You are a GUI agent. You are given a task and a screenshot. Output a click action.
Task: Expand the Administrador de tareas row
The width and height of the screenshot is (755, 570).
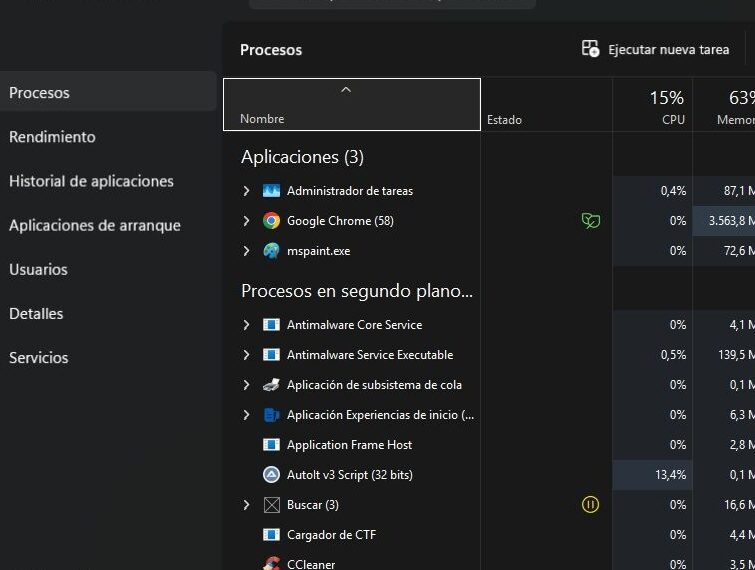click(x=246, y=191)
